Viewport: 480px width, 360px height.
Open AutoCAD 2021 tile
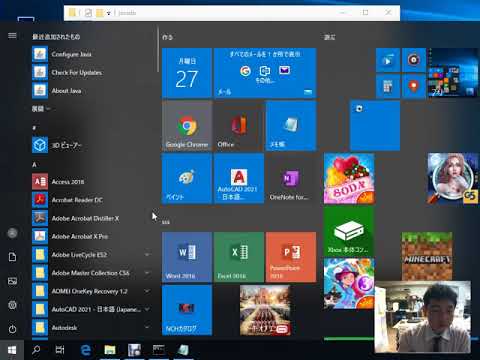239,178
